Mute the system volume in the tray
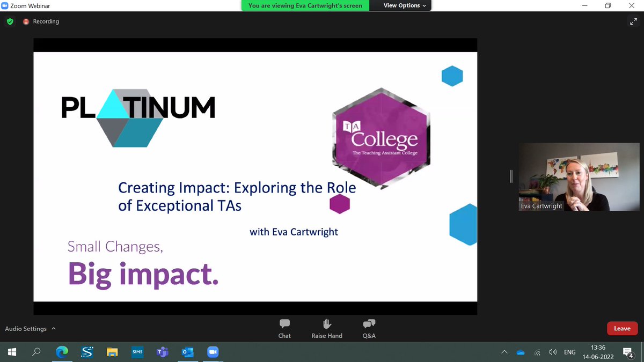 coord(553,352)
